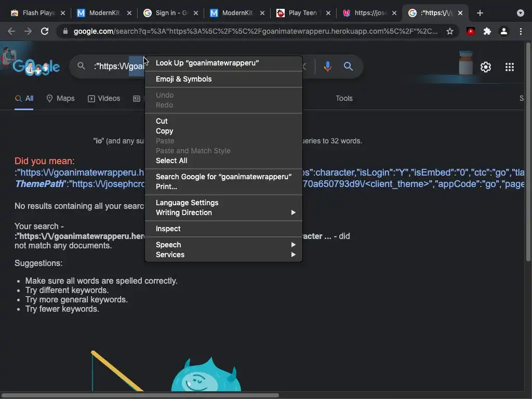Click in the address bar URL
The height and width of the screenshot is (399, 532).
[x=255, y=31]
